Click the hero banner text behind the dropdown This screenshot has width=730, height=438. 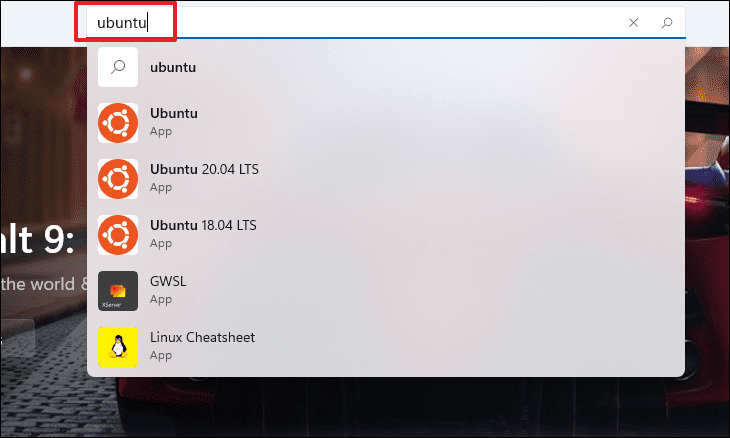[37, 240]
